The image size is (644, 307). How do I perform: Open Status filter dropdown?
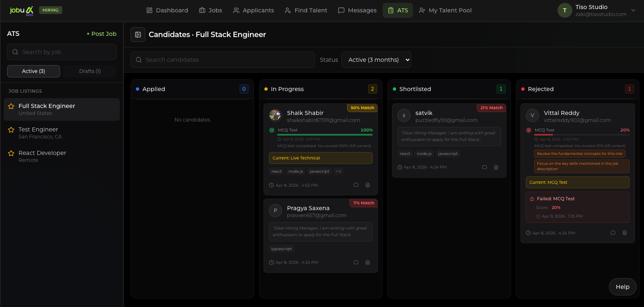click(x=376, y=60)
